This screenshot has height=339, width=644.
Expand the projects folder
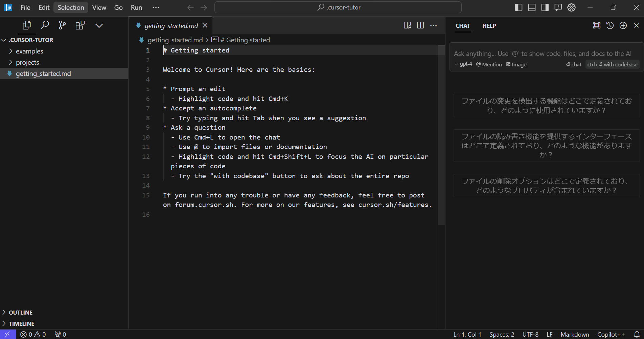click(64, 62)
